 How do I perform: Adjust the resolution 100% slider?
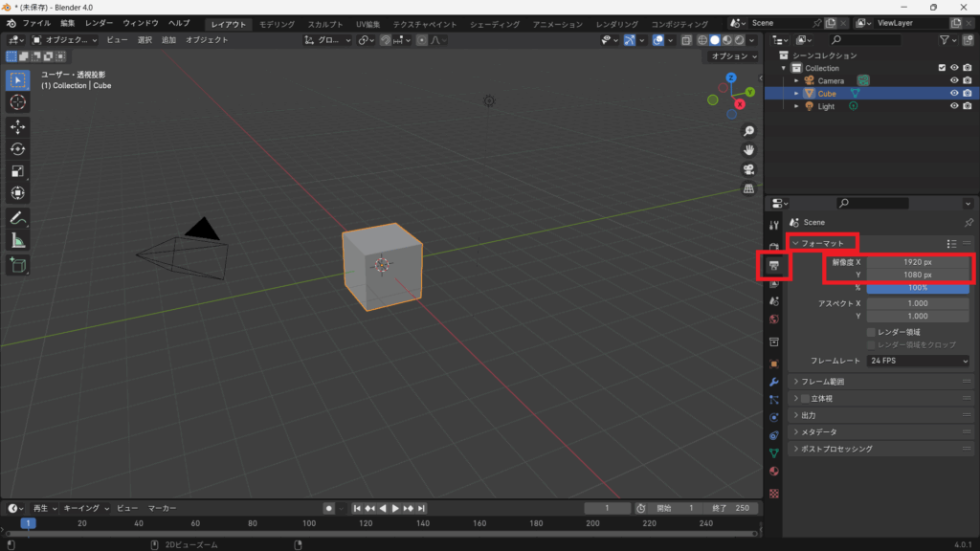tap(918, 288)
